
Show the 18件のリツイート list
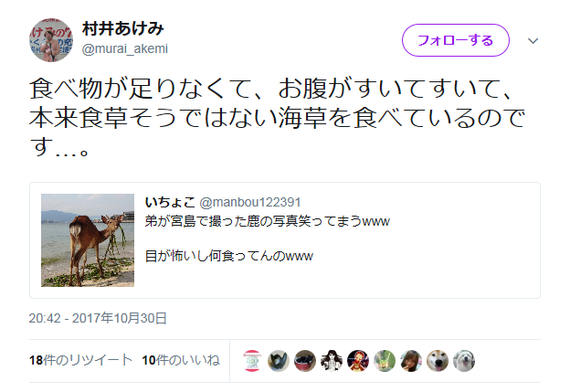[80, 360]
